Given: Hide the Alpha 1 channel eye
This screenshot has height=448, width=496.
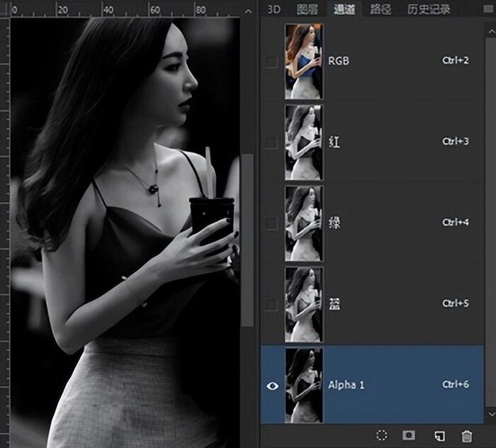Looking at the screenshot, I should coord(271,385).
